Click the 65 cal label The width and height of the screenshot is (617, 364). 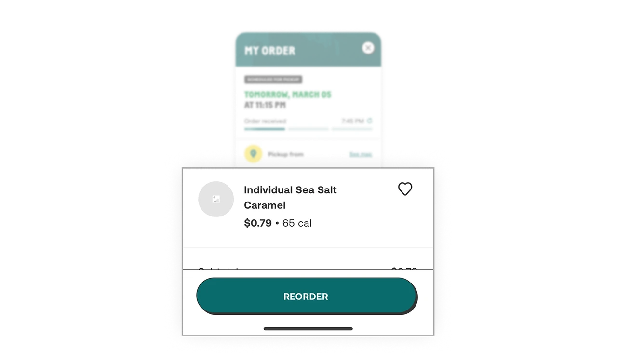coord(297,223)
